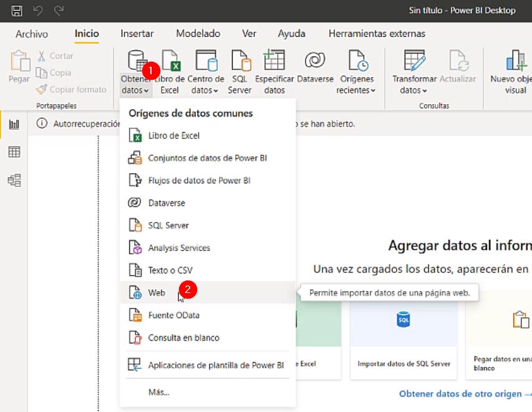532x412 pixels.
Task: Open the Archivo menu
Action: coord(31,34)
